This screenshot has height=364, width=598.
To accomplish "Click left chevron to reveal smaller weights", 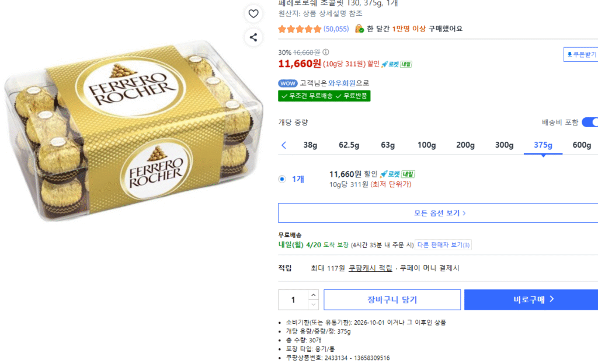I will point(284,144).
